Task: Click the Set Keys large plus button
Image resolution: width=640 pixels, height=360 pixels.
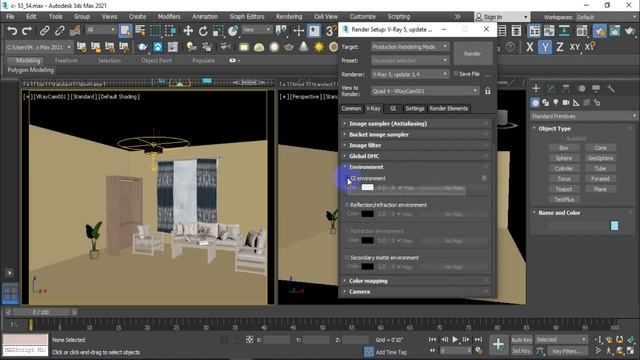Action: click(498, 344)
